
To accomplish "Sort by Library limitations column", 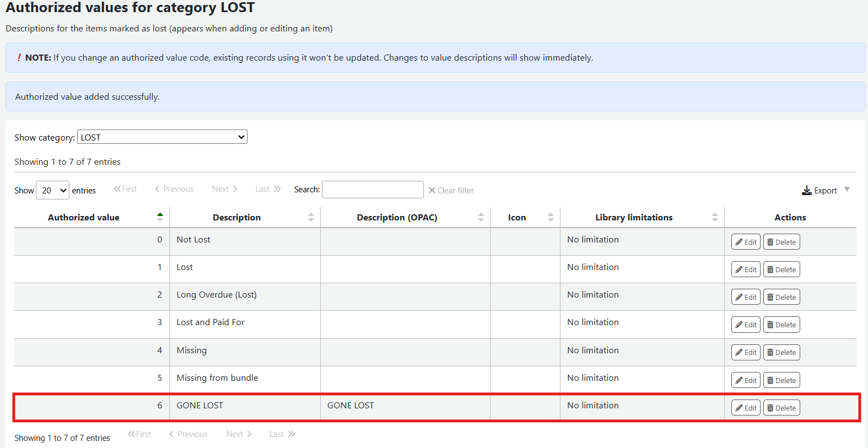I will [x=634, y=218].
